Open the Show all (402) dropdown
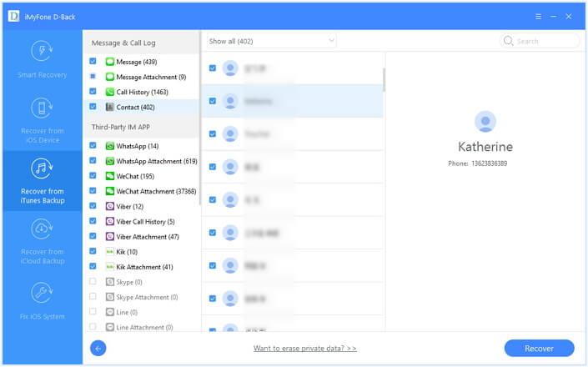Screen dimensions: 588x367 [x=272, y=41]
